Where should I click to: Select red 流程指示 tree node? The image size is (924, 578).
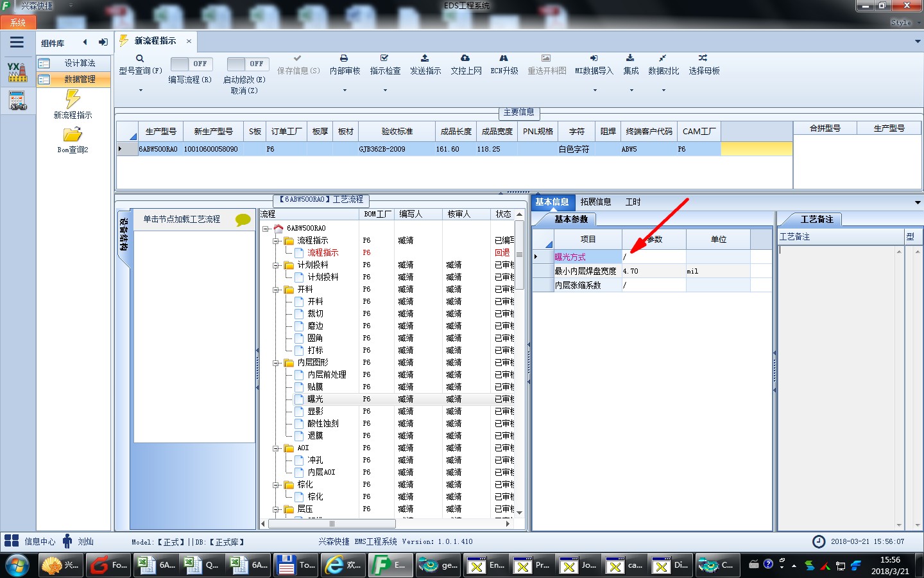tap(323, 253)
